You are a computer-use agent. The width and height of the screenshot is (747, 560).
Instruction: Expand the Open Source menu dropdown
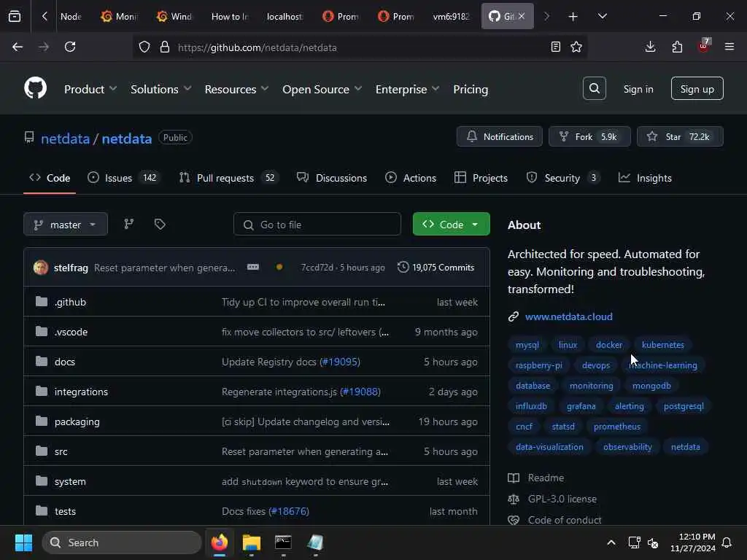[322, 89]
